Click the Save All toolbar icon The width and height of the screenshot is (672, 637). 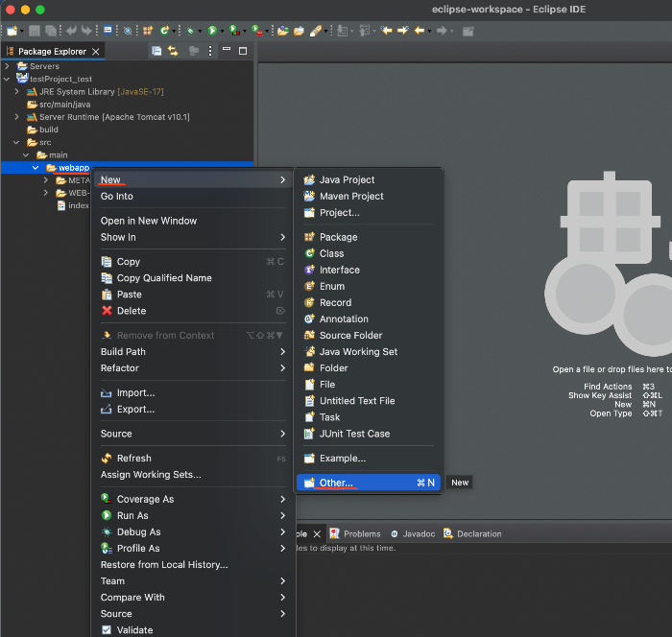pos(51,31)
